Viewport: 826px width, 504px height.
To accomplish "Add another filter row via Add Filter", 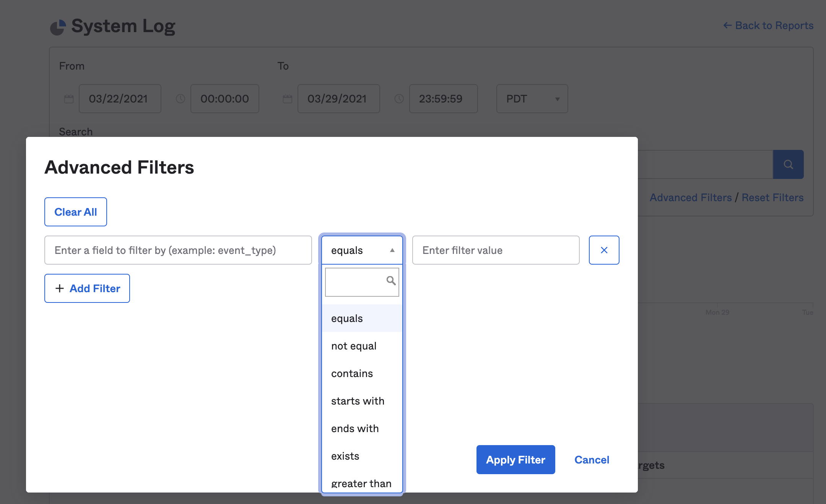I will [x=87, y=288].
